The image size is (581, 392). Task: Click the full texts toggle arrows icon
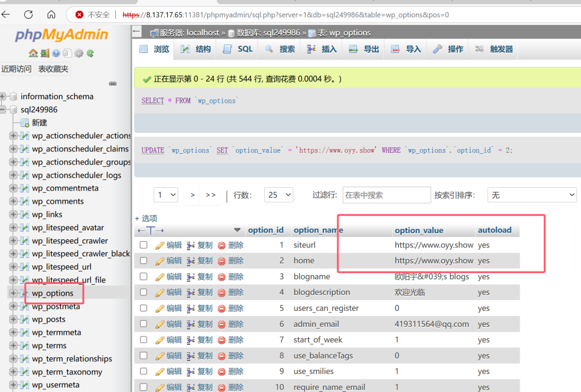[150, 230]
